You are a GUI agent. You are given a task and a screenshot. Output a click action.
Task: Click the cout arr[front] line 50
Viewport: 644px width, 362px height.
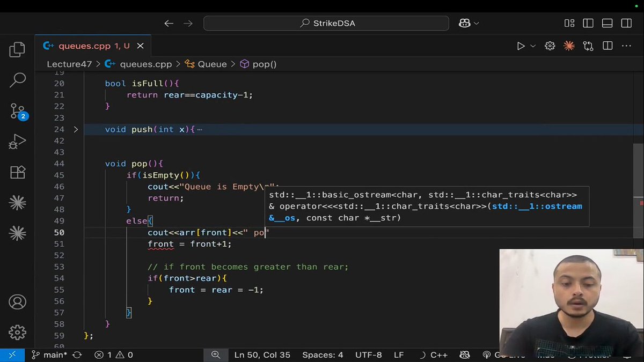click(207, 232)
